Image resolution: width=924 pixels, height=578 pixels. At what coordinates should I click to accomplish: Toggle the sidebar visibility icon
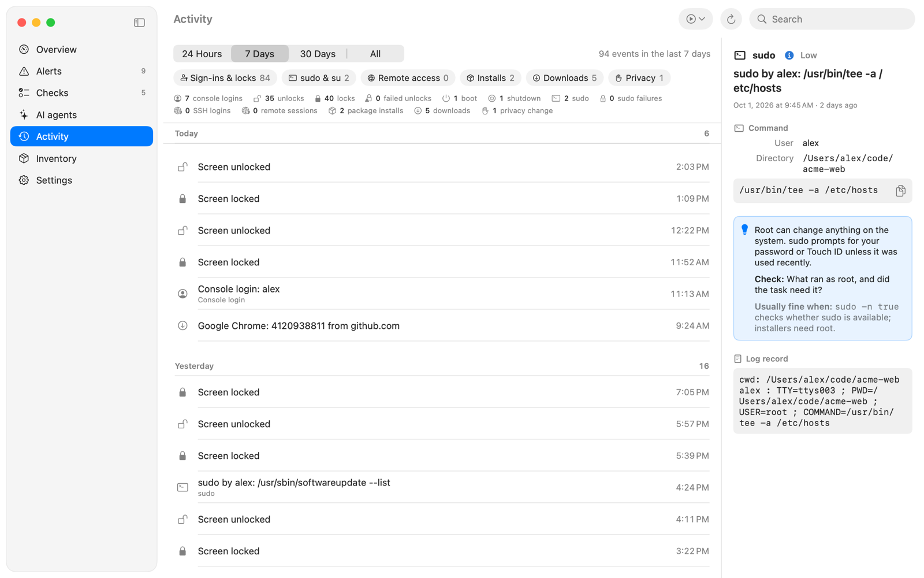[139, 23]
